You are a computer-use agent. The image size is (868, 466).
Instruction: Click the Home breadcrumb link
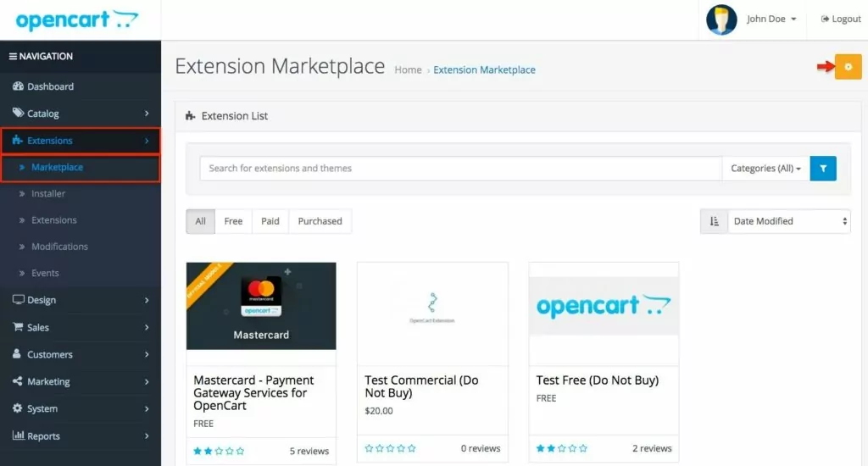[x=408, y=69]
